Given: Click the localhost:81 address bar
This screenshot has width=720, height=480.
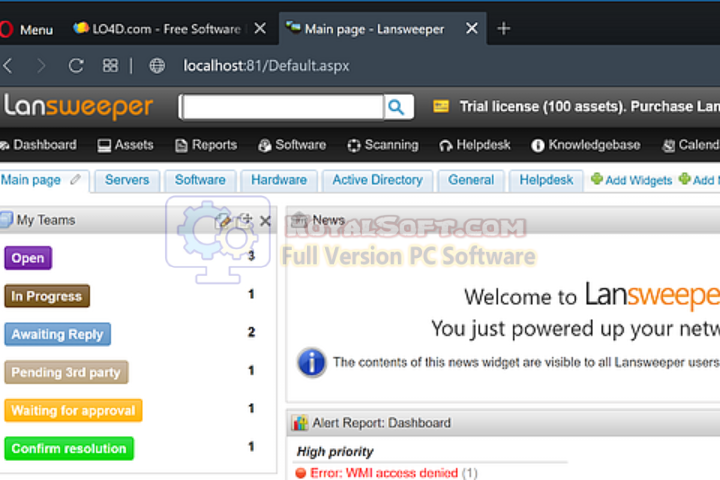Looking at the screenshot, I should (x=266, y=66).
